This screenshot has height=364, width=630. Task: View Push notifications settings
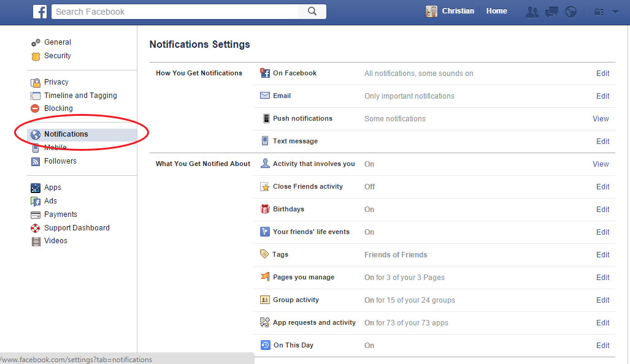click(601, 119)
